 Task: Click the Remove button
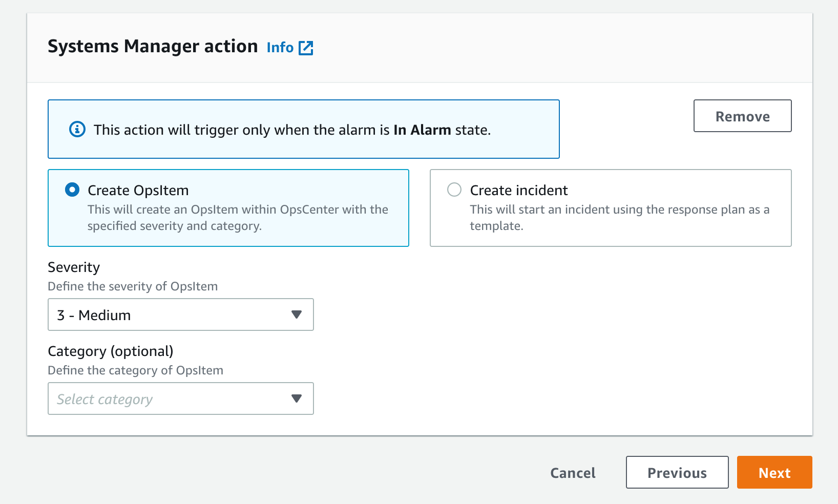[742, 116]
